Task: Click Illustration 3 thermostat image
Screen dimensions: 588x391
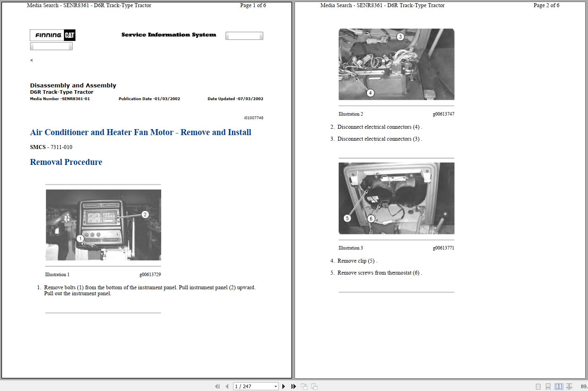Action: click(x=396, y=198)
